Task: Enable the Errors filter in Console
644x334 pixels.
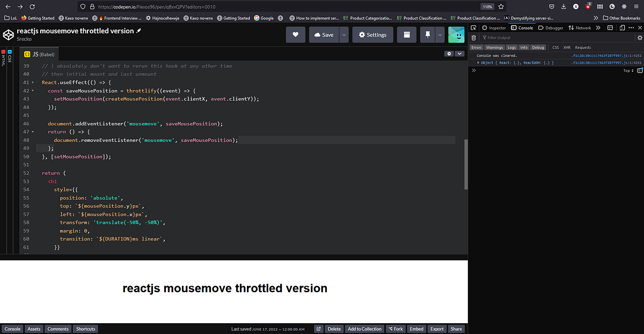Action: 476,47
